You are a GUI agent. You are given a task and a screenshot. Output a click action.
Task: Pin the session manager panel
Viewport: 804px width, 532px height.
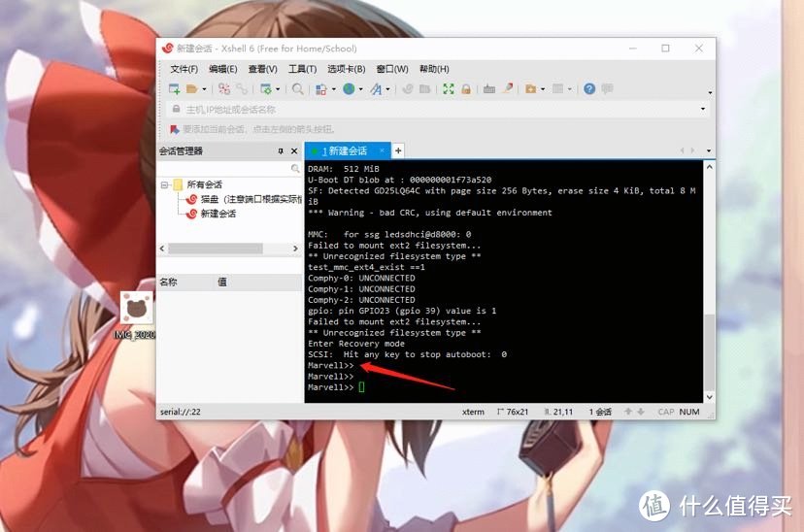coord(281,150)
